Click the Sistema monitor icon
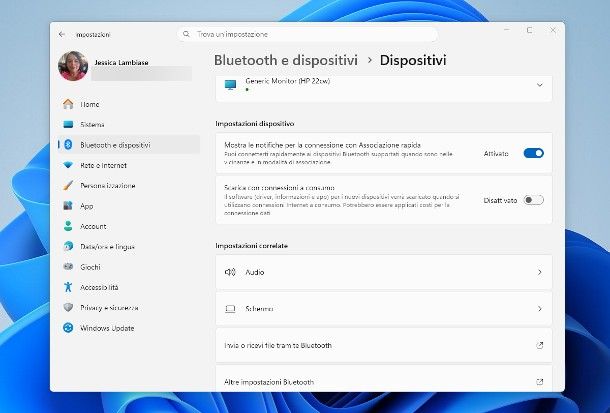The image size is (610, 413). click(x=68, y=124)
